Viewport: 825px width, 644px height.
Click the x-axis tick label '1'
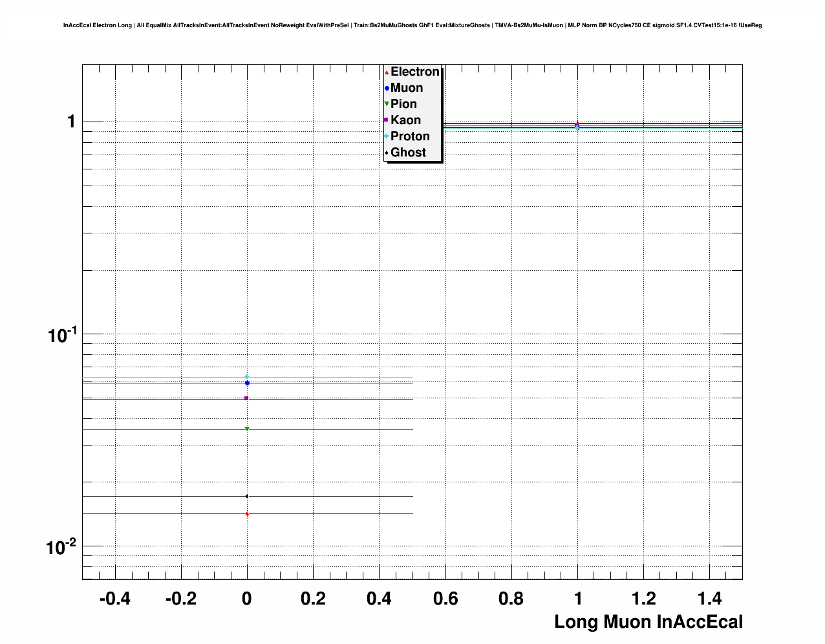[578, 599]
